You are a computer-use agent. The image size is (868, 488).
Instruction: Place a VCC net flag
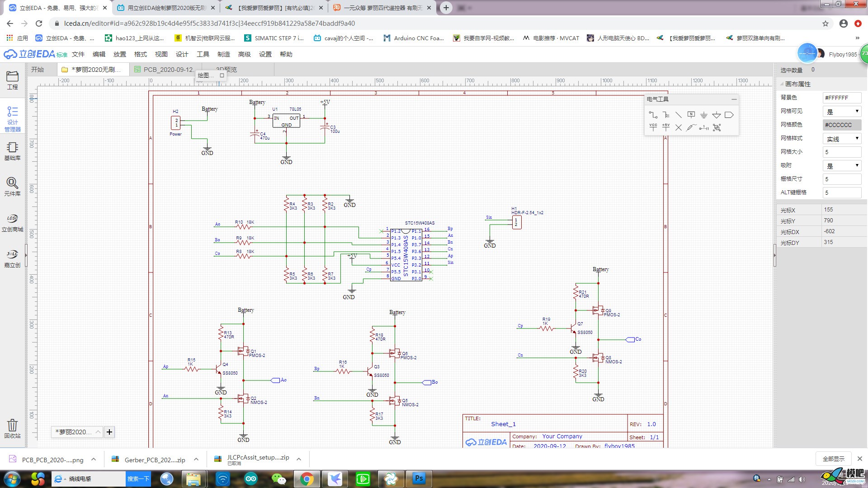click(x=653, y=127)
